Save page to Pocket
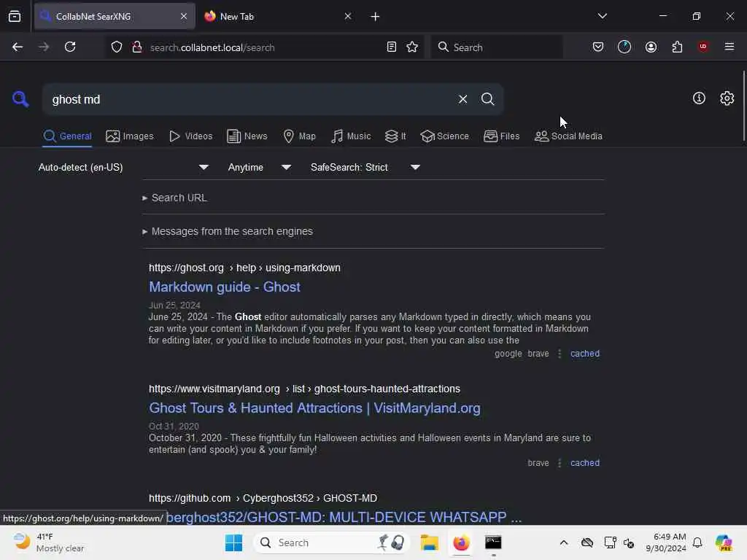The image size is (747, 560). pyautogui.click(x=598, y=47)
